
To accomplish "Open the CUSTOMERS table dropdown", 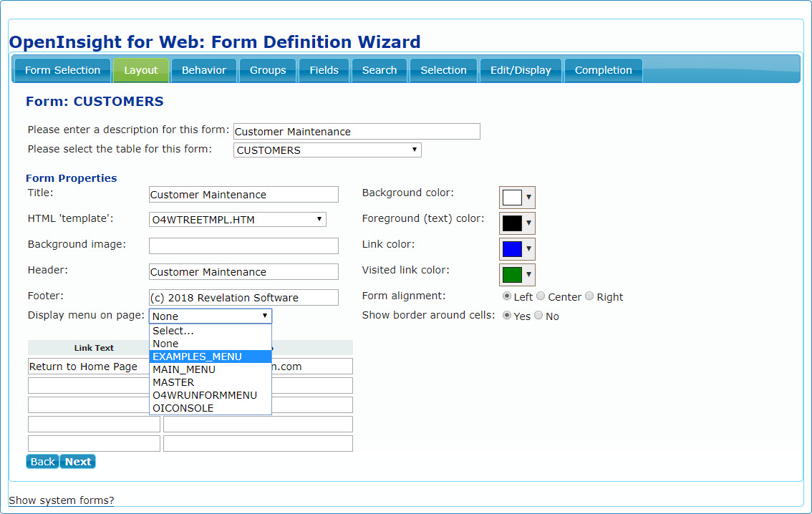I will tap(327, 150).
